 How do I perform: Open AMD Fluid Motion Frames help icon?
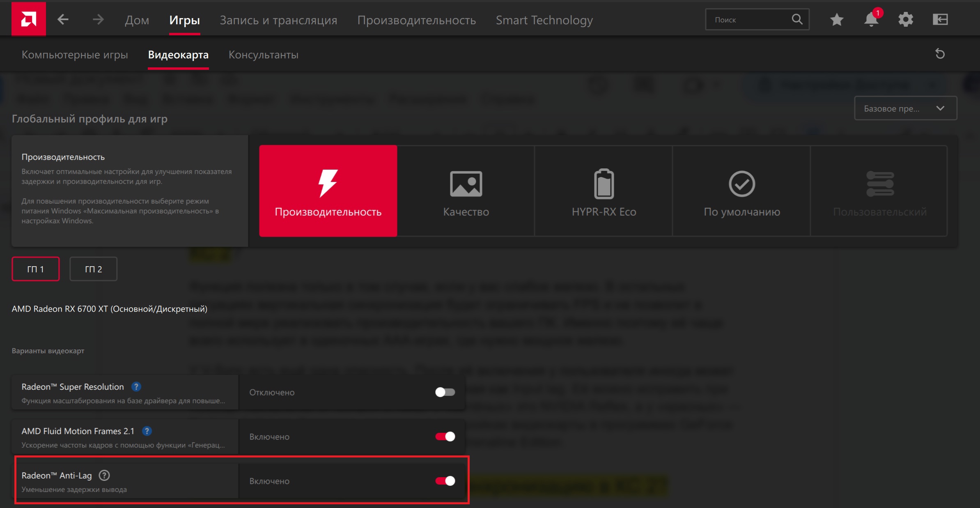coord(147,431)
